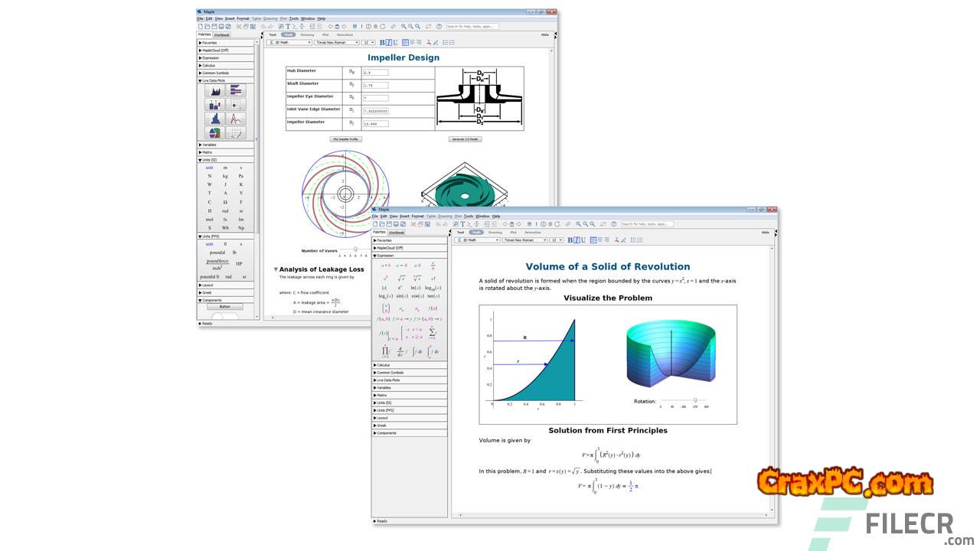Insert the summation template from Expression palette
The image size is (980, 551).
(x=433, y=332)
